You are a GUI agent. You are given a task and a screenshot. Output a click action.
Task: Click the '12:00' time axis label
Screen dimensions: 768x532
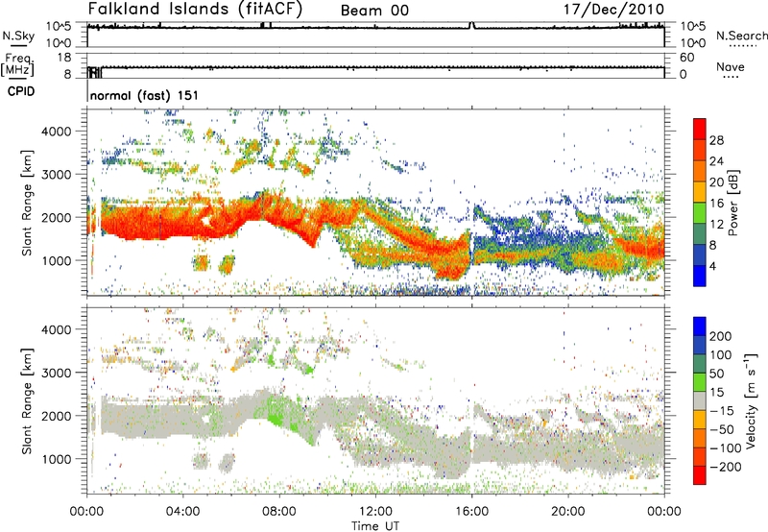point(375,512)
